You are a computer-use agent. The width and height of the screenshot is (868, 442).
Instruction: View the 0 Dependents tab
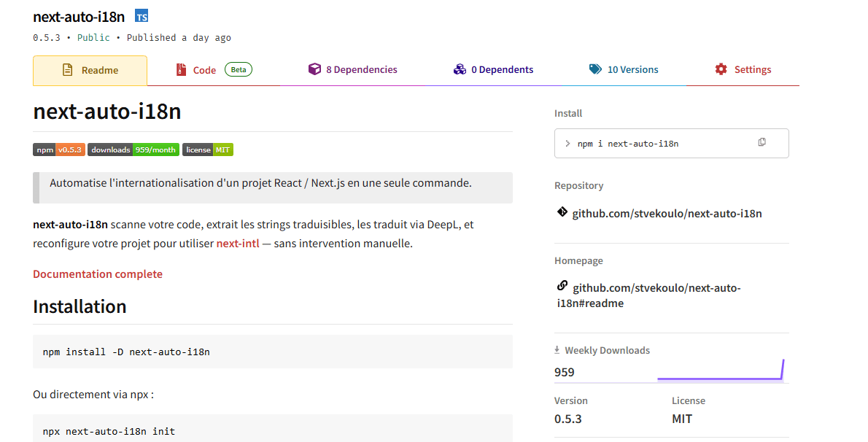[493, 70]
